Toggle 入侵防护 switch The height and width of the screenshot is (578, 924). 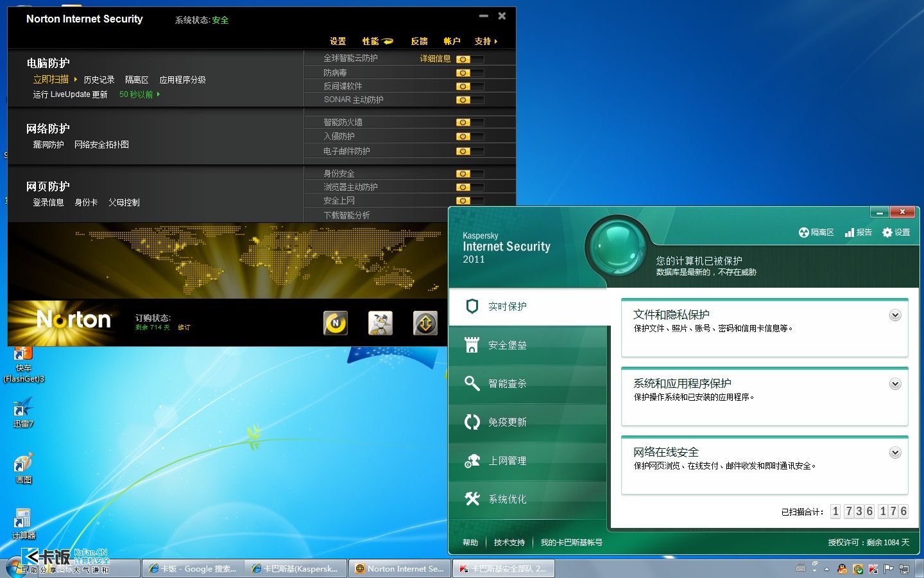pyautogui.click(x=470, y=136)
